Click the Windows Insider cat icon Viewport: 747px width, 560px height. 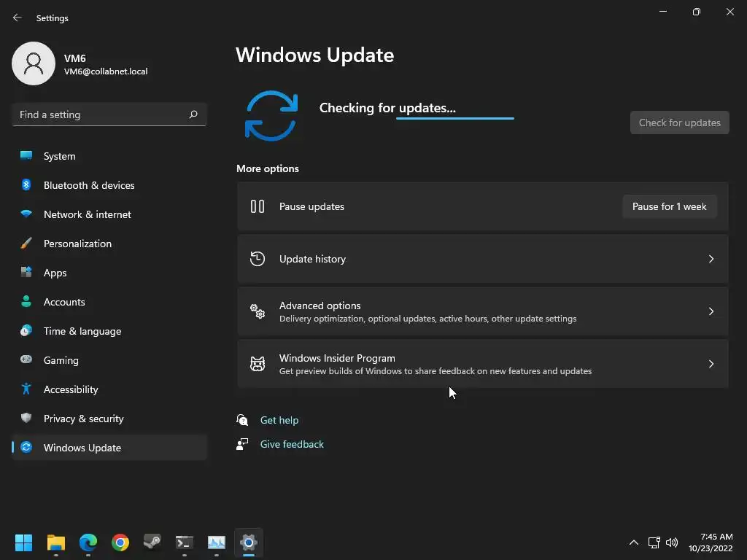click(258, 364)
